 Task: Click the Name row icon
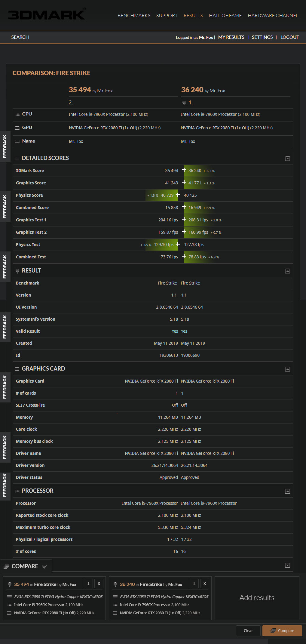coord(17,141)
